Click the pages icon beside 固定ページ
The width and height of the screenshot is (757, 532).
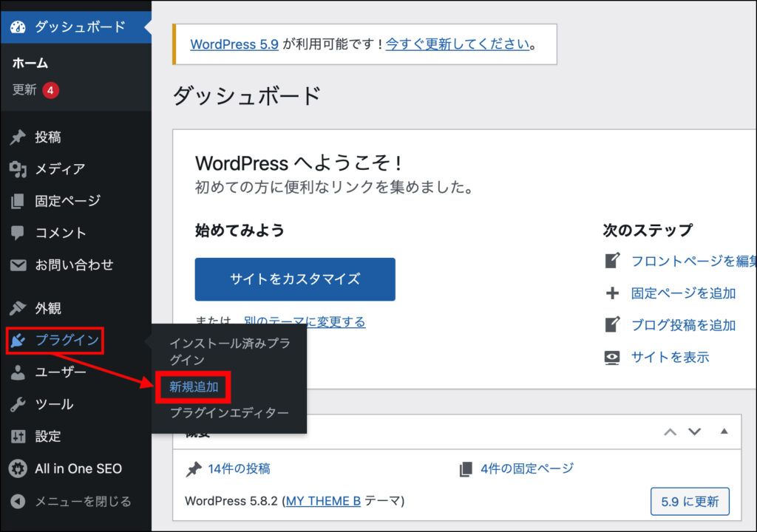tap(18, 201)
